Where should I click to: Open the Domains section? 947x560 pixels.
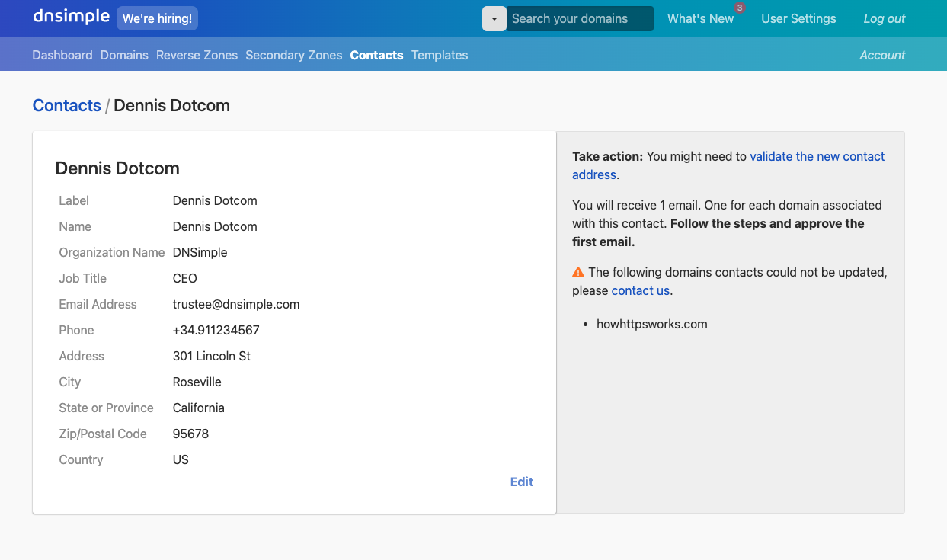pyautogui.click(x=124, y=55)
